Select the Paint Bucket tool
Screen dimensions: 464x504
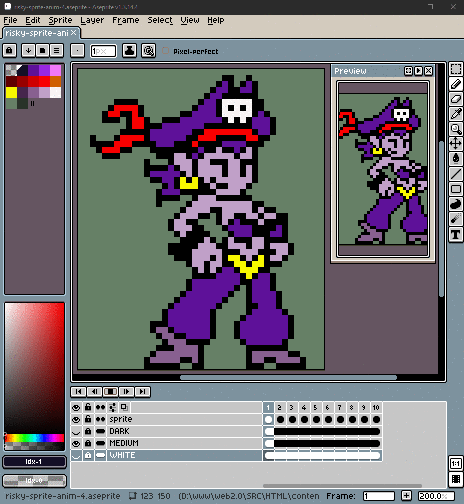click(456, 158)
